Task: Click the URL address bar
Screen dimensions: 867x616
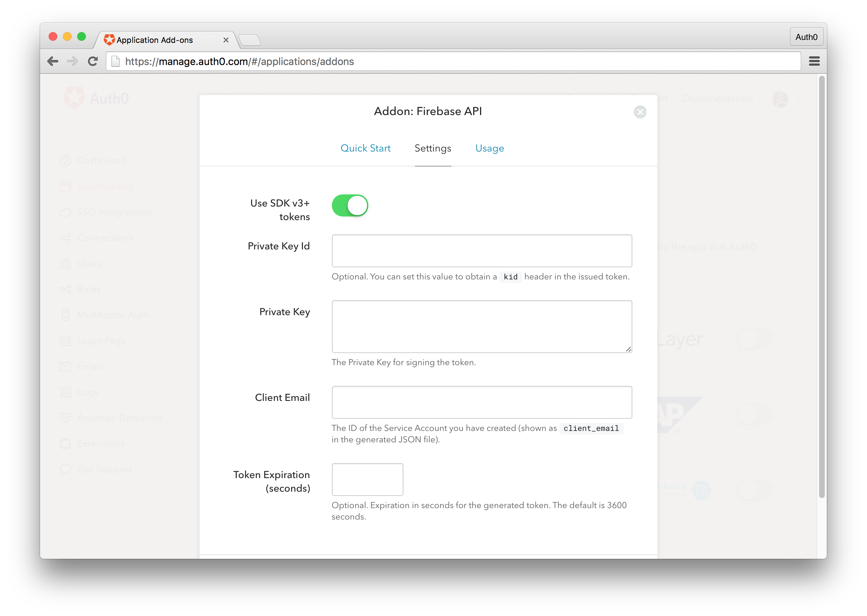Action: pyautogui.click(x=456, y=61)
